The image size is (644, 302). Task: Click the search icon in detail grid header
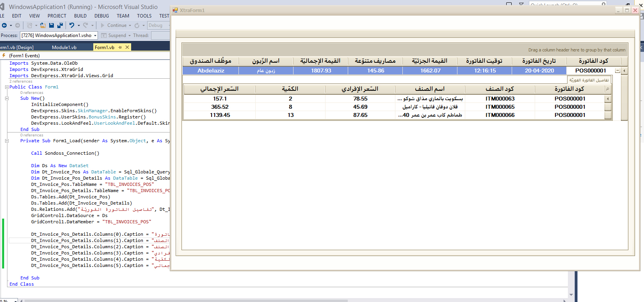(x=608, y=89)
